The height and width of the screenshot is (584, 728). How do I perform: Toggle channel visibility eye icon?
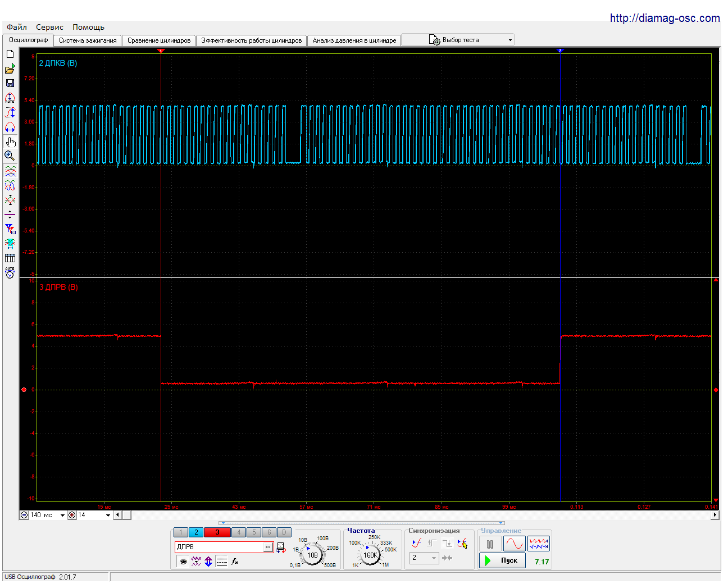(183, 561)
